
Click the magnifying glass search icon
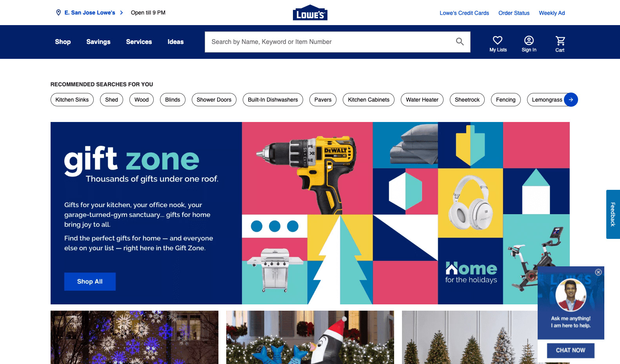coord(460,42)
